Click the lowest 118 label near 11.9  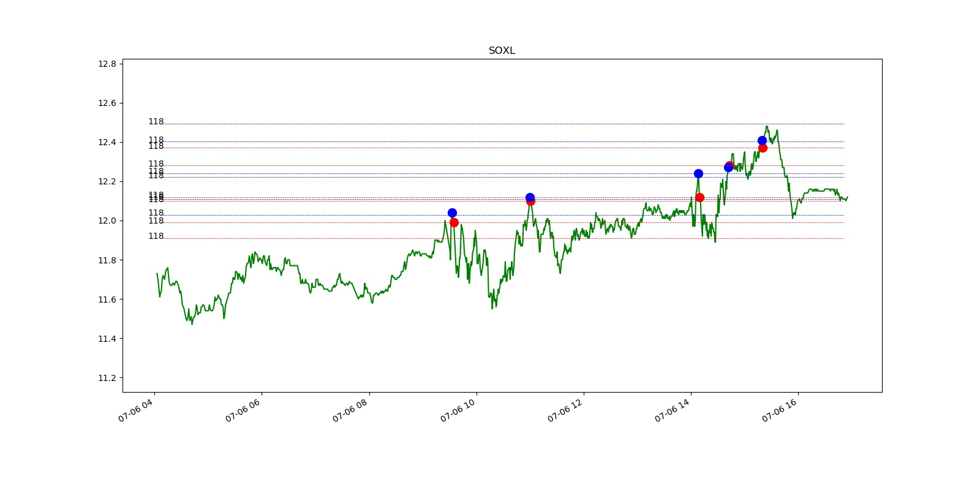[156, 236]
